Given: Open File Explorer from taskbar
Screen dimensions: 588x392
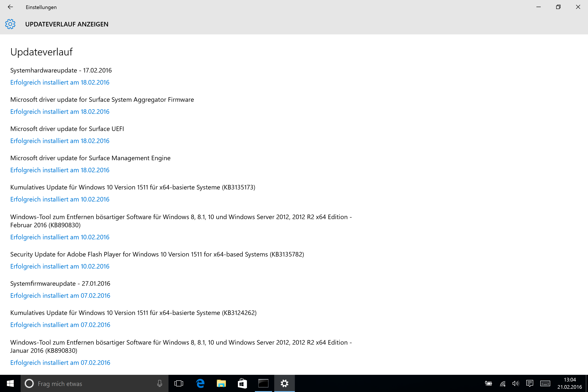Looking at the screenshot, I should (221, 383).
